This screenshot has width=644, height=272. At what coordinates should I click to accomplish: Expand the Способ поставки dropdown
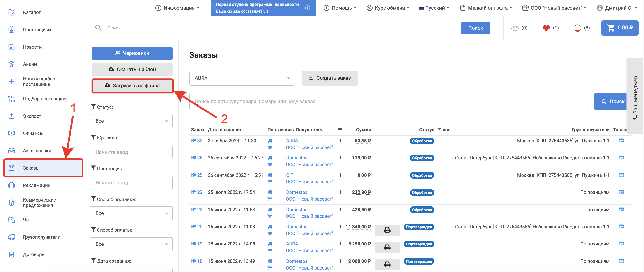[131, 213]
